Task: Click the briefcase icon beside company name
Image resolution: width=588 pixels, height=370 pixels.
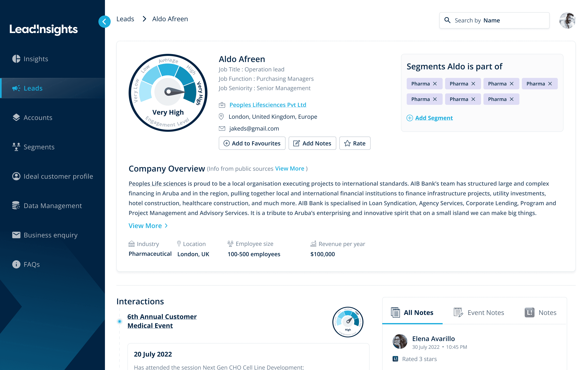Action: pyautogui.click(x=222, y=105)
